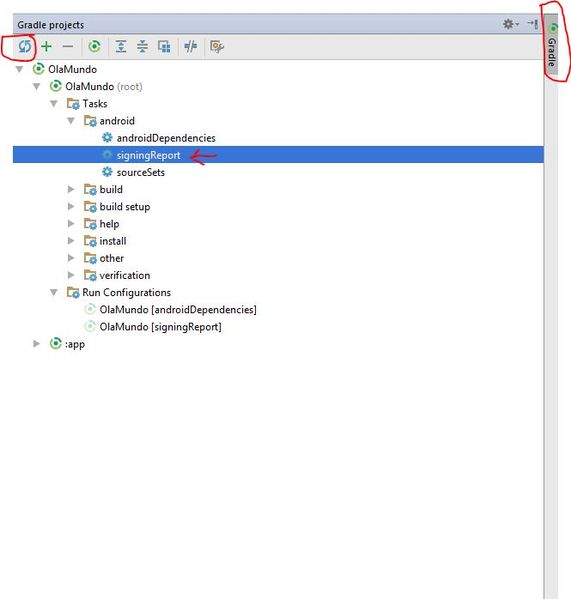Toggle offline mode icon
Viewport: 571px width, 599px height.
point(191,47)
